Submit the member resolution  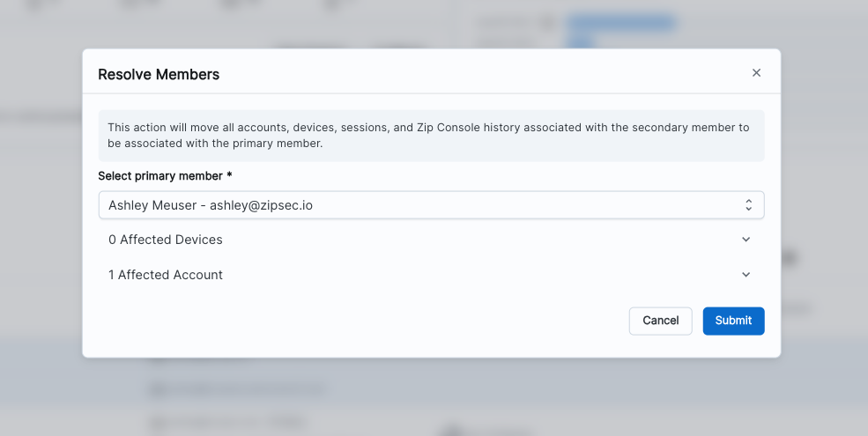click(x=733, y=321)
